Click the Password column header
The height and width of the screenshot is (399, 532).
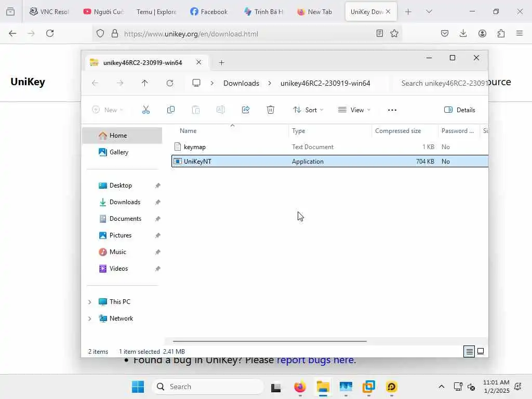tap(457, 130)
